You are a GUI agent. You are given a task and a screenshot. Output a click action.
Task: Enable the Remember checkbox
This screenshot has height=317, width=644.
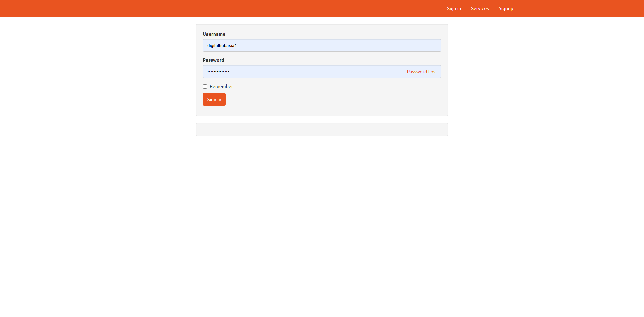[205, 87]
